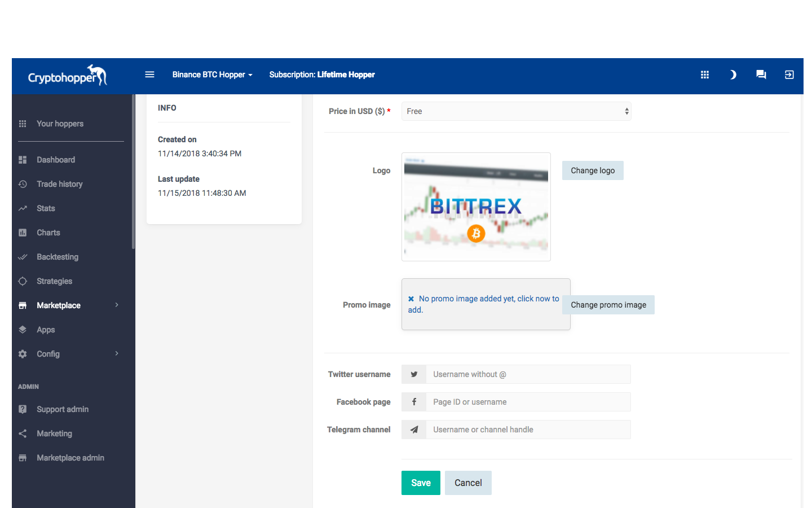Open the apps grid icon in header
812x508 pixels.
click(x=705, y=75)
